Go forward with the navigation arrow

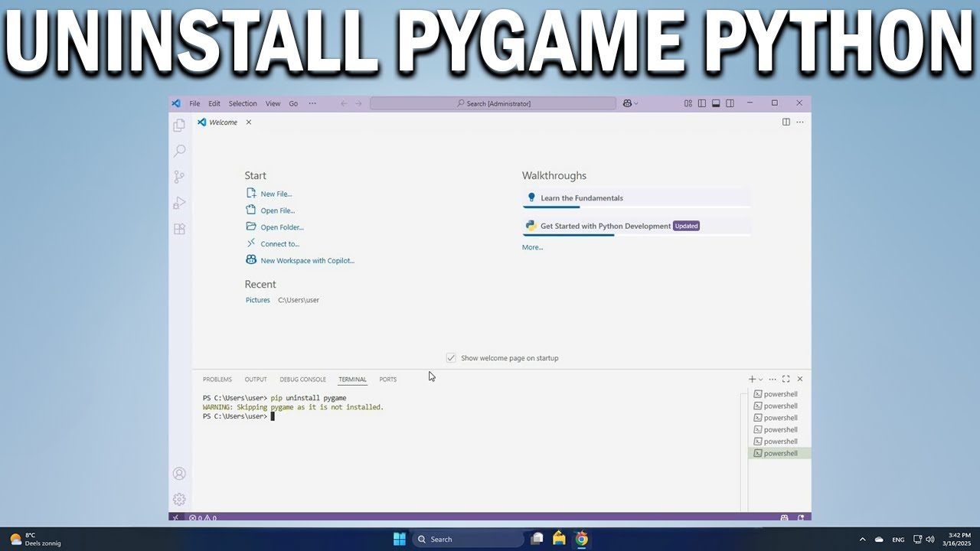pos(358,103)
